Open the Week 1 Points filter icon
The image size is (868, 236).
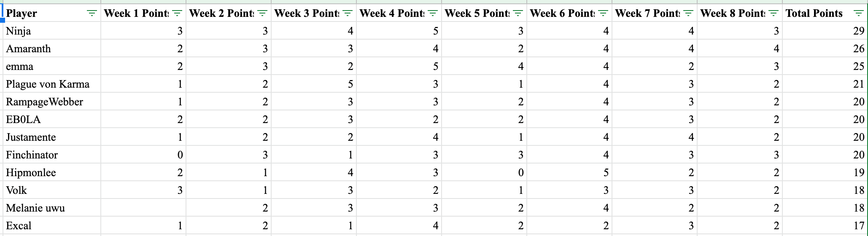177,13
